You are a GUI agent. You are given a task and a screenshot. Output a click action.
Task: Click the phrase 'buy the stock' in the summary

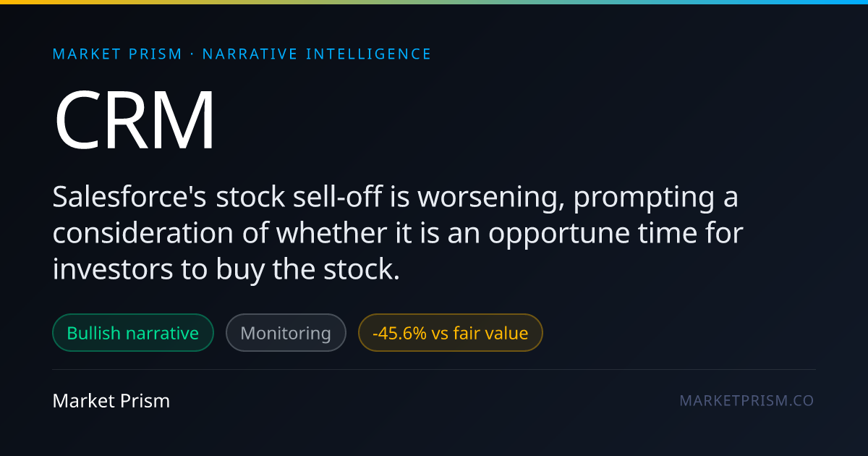(307, 270)
